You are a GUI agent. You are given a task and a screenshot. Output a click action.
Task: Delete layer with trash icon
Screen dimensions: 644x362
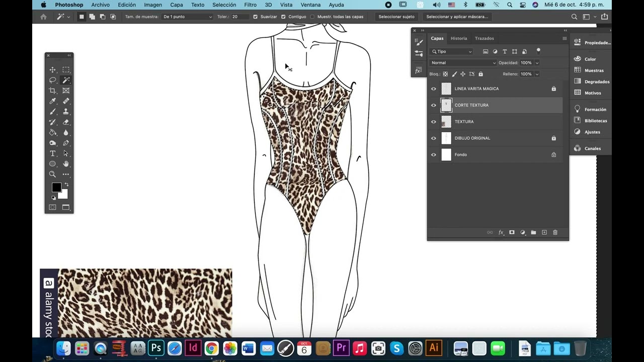click(x=555, y=232)
